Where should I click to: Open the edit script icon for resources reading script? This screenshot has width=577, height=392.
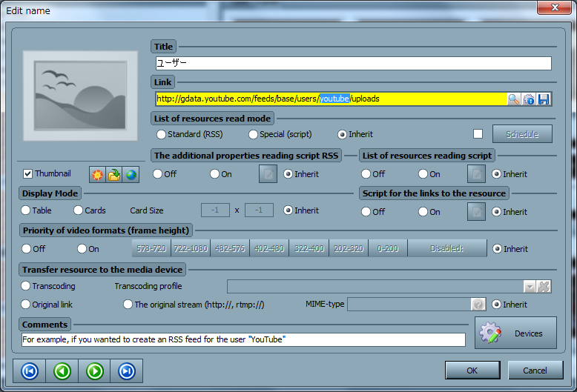476,174
